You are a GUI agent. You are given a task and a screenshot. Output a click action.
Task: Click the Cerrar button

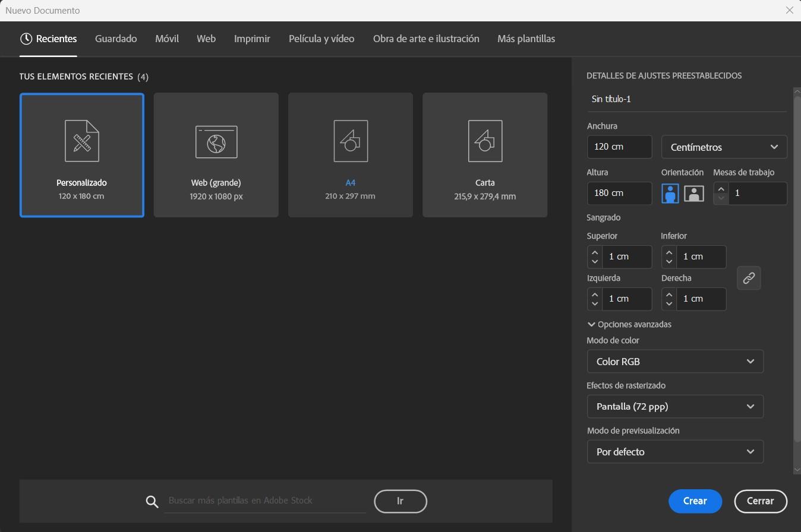coord(761,501)
